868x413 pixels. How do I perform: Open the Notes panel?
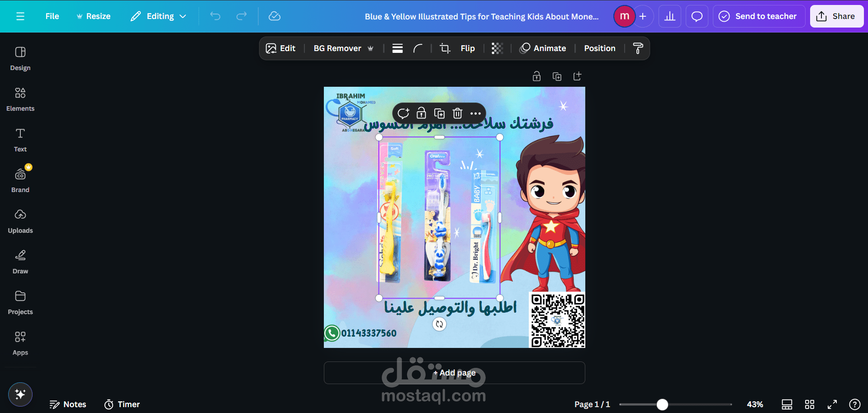pyautogui.click(x=68, y=404)
